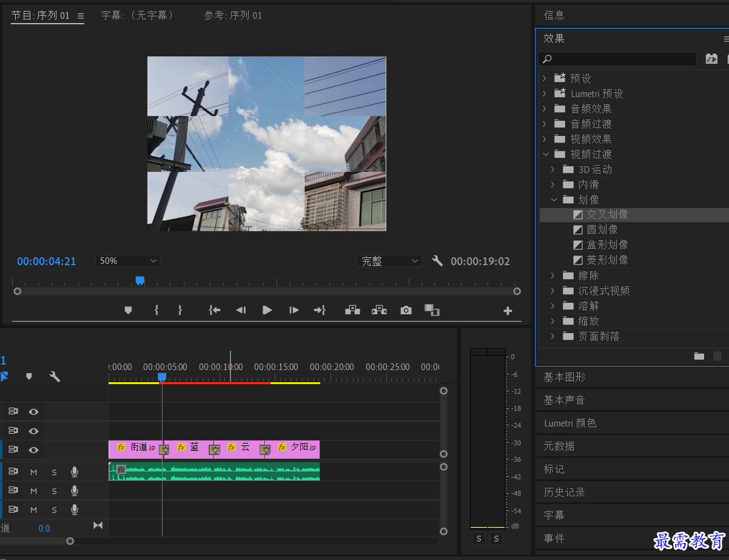Switch to the 参考:序列 01 tab
This screenshot has width=729, height=560.
coord(233,16)
